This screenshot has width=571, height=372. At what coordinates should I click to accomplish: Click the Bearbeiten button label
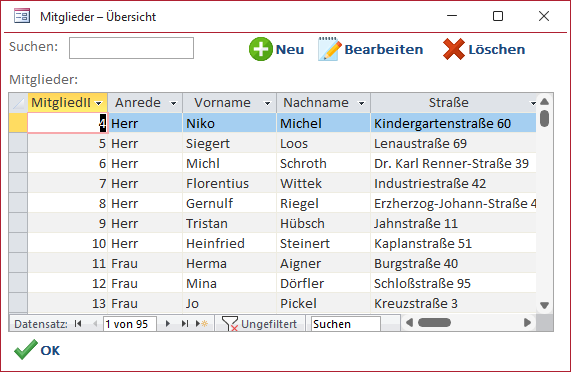pyautogui.click(x=384, y=50)
